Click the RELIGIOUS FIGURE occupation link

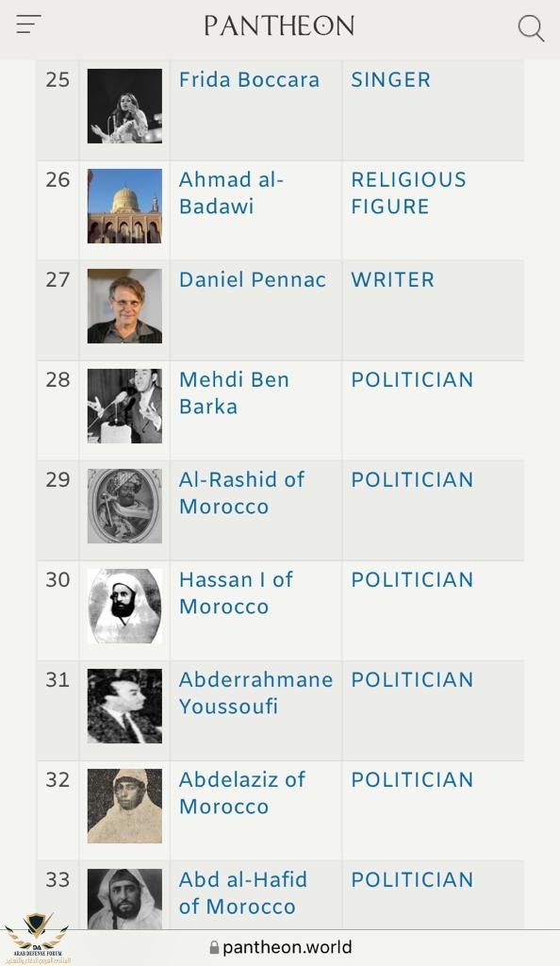click(408, 192)
